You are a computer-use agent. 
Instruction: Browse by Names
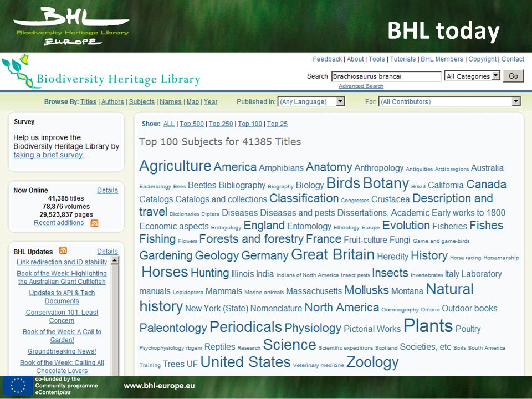pyautogui.click(x=170, y=102)
